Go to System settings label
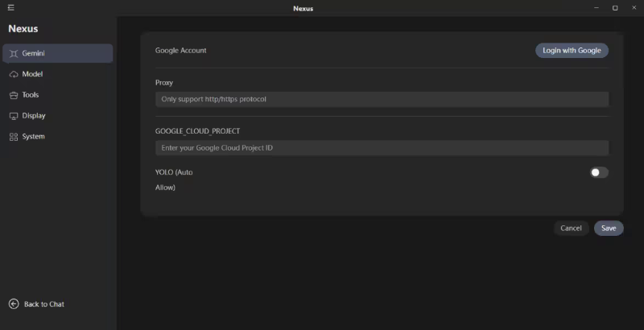Image resolution: width=644 pixels, height=330 pixels. pos(33,136)
